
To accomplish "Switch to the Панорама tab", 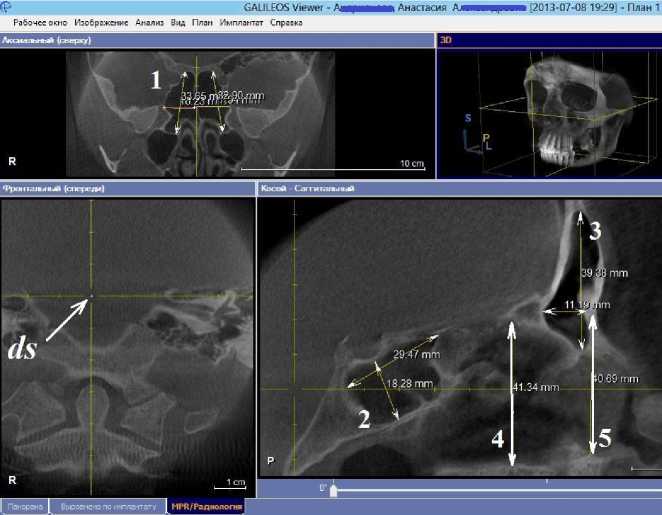I will tap(24, 506).
